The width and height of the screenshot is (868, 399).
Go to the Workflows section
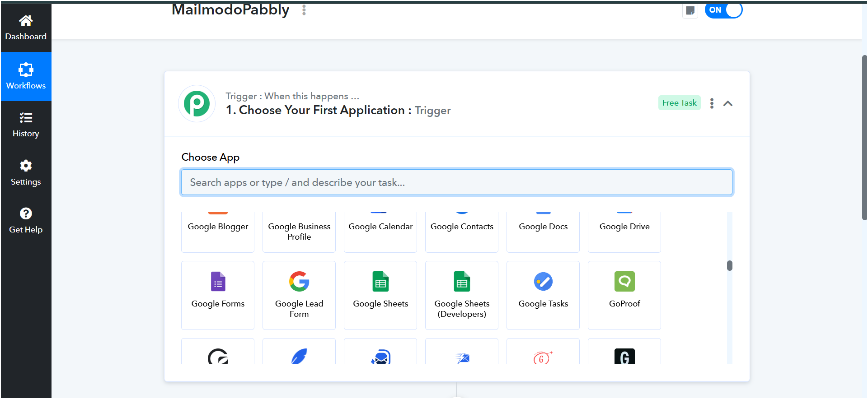point(26,76)
